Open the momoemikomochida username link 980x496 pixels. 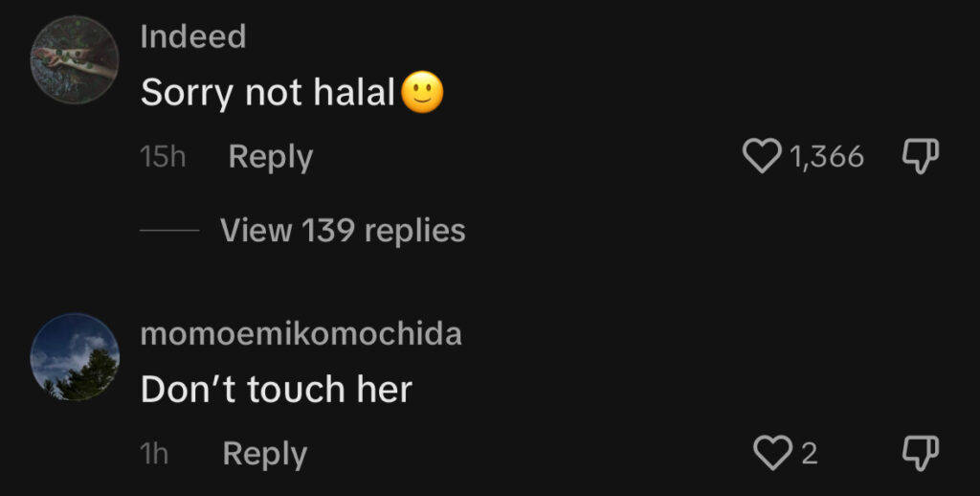301,334
